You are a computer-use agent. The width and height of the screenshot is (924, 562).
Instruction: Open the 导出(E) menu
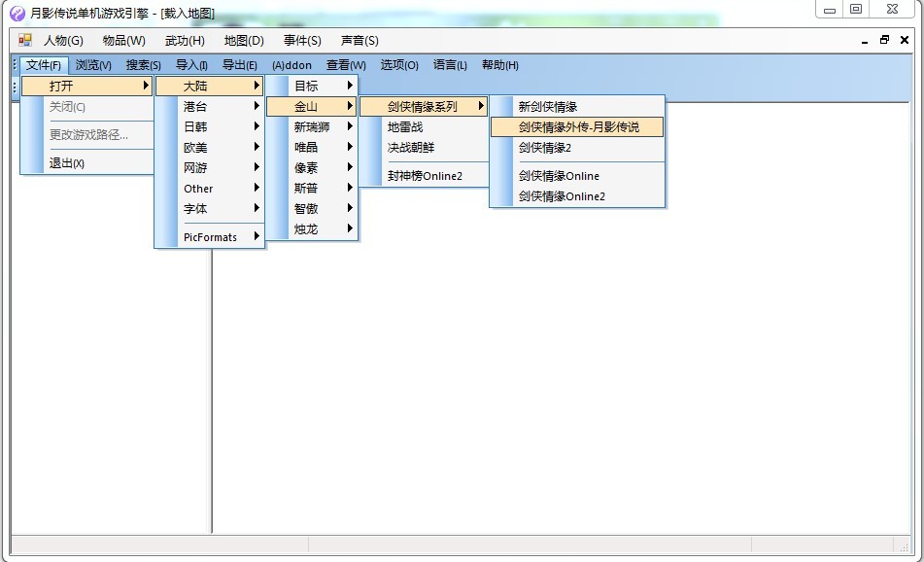click(x=239, y=65)
